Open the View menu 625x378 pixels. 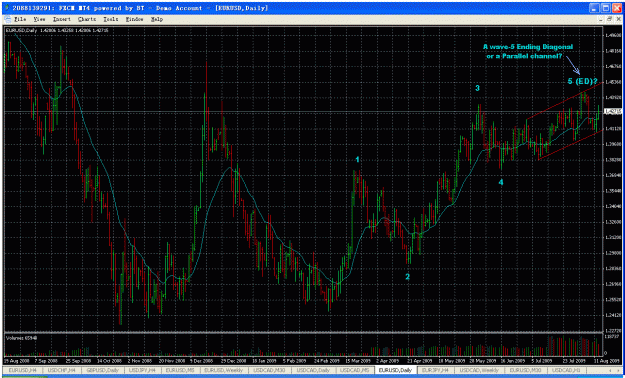(39, 19)
